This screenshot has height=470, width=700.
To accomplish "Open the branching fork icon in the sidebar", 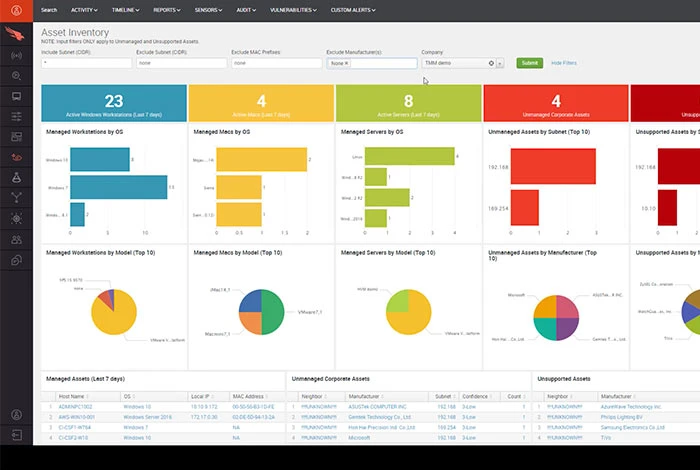I will click(16, 197).
